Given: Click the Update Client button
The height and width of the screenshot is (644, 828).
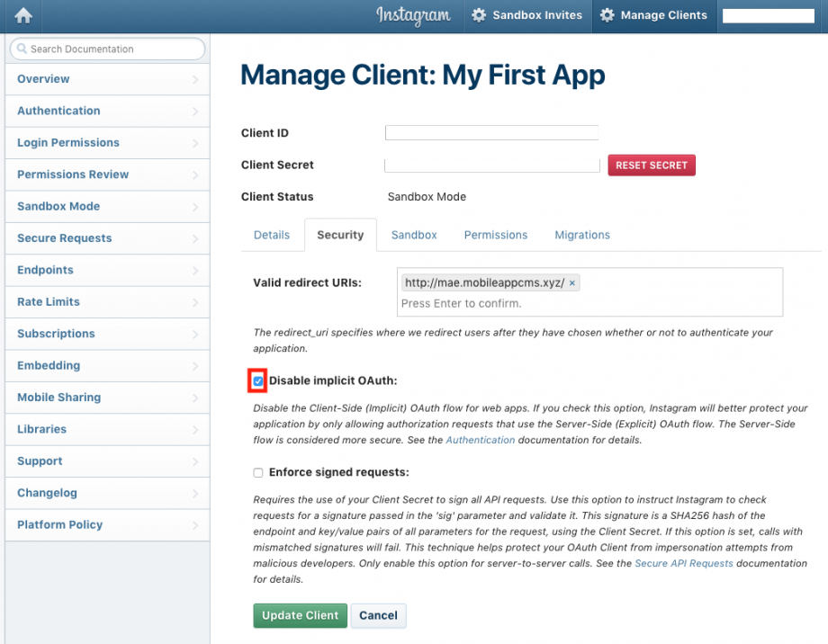Looking at the screenshot, I should [300, 615].
